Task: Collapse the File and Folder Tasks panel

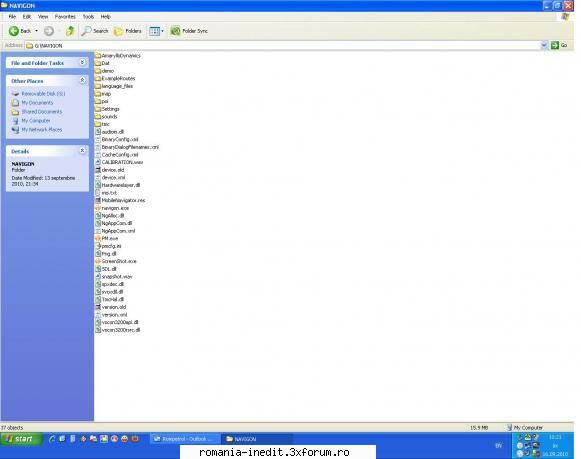Action: pos(82,63)
